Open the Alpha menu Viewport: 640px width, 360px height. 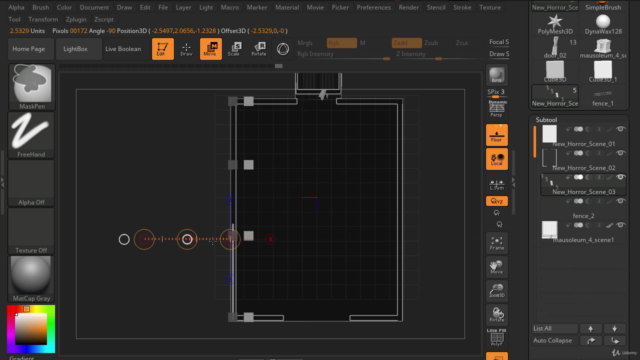point(16,7)
